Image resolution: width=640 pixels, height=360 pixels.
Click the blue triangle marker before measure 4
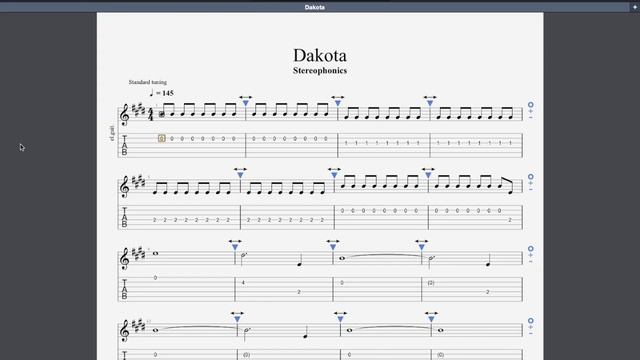tap(430, 103)
